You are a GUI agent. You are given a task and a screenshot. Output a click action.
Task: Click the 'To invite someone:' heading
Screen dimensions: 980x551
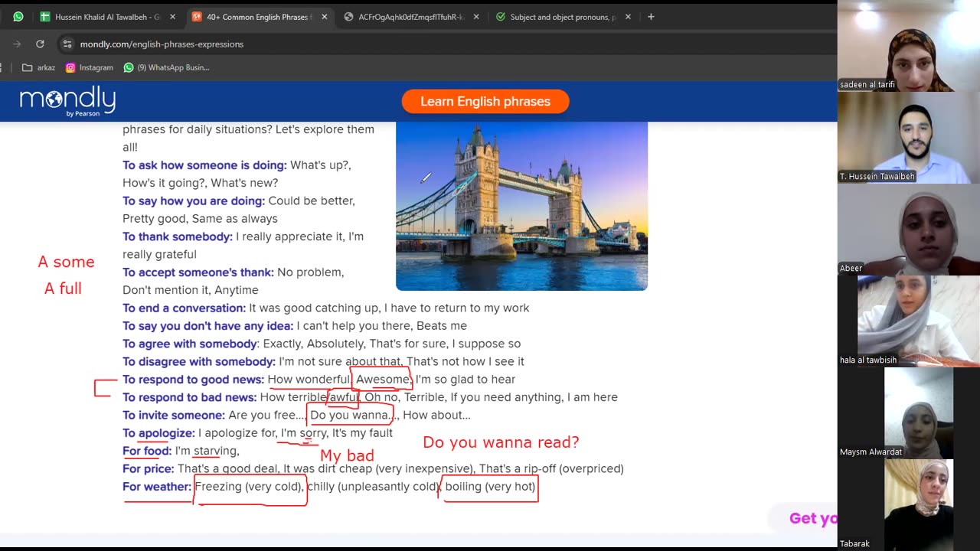point(174,416)
